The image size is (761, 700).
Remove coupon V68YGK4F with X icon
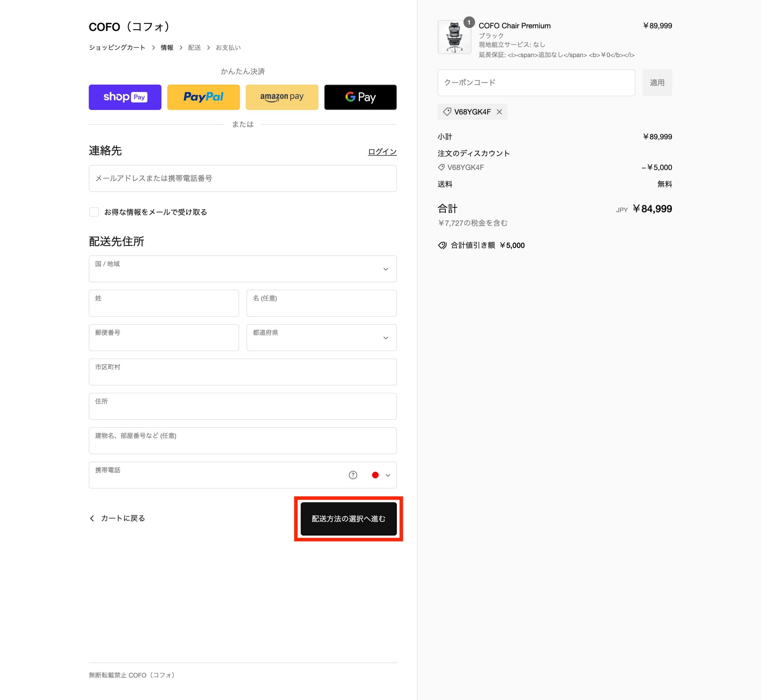point(499,112)
